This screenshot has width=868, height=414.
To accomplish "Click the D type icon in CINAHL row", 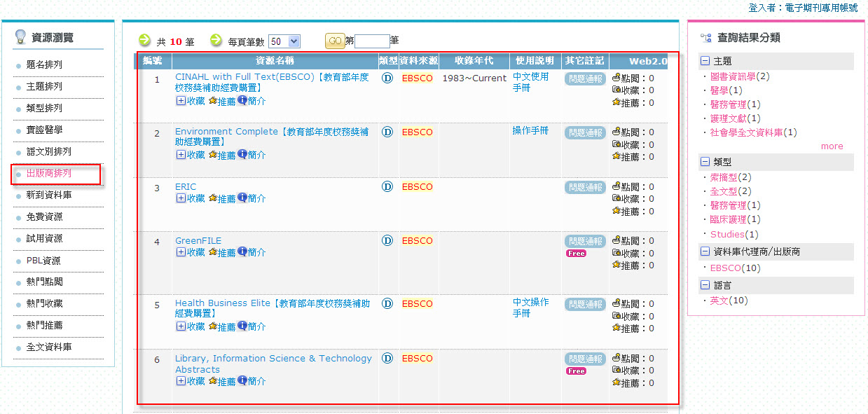I will pyautogui.click(x=387, y=78).
